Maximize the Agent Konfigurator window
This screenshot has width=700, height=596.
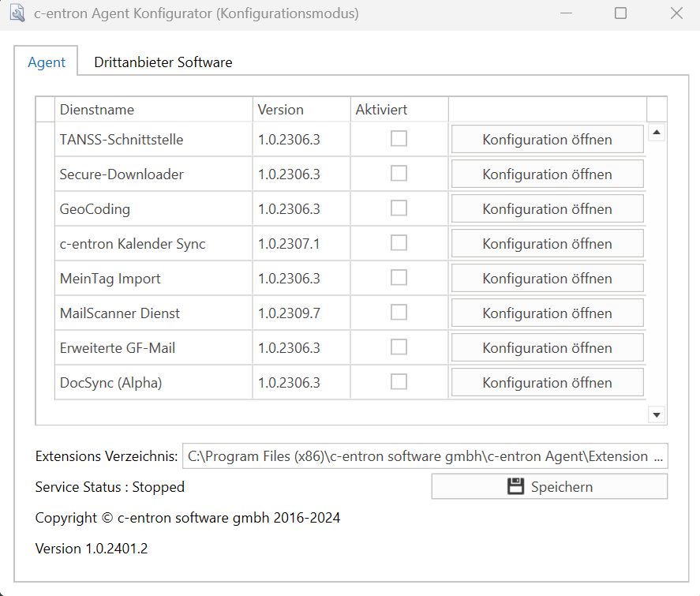(x=620, y=13)
